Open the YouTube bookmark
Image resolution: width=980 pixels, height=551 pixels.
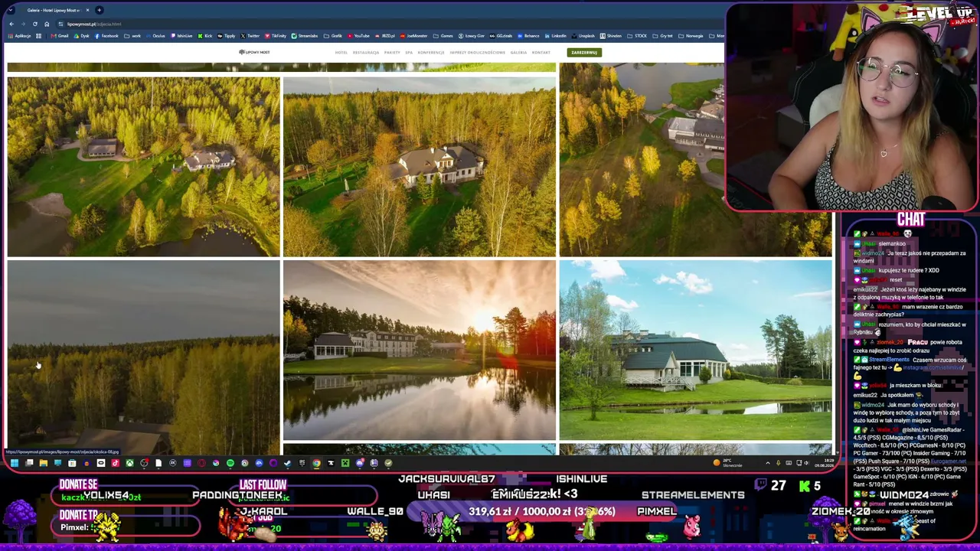click(359, 36)
